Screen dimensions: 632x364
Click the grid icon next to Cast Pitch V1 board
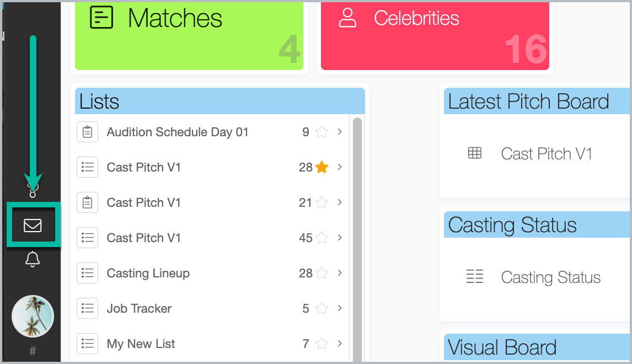474,153
